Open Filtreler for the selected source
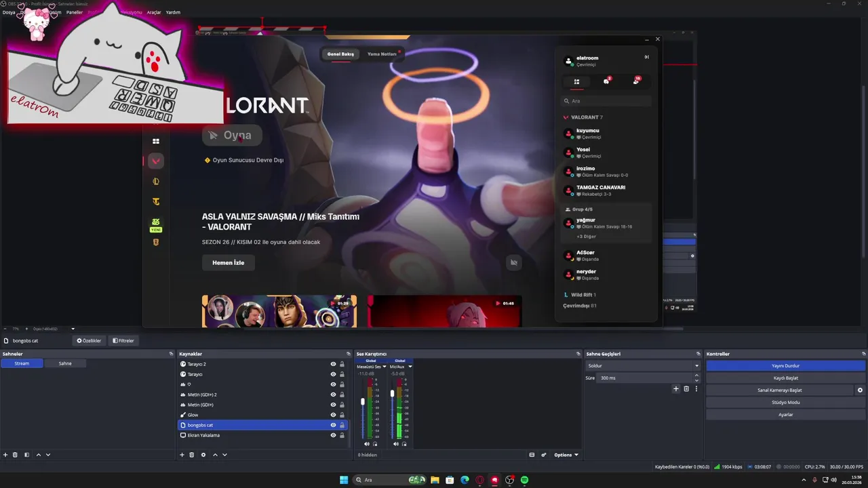This screenshot has width=868, height=488. point(123,340)
